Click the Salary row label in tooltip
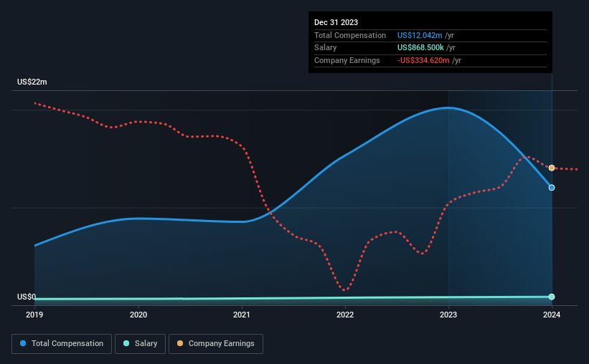This screenshot has width=589, height=364. tap(325, 48)
